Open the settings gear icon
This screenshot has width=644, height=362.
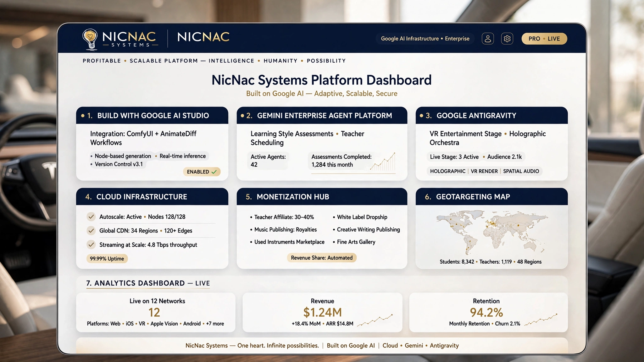pos(507,39)
